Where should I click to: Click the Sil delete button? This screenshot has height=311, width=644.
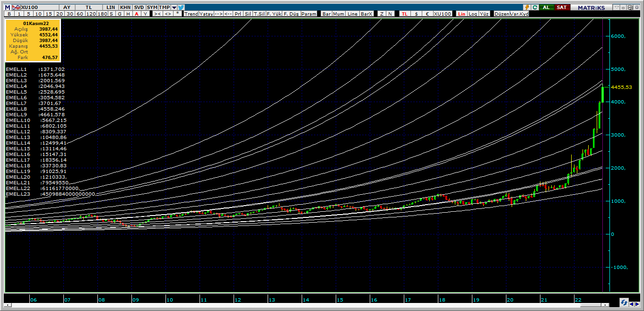coord(248,14)
